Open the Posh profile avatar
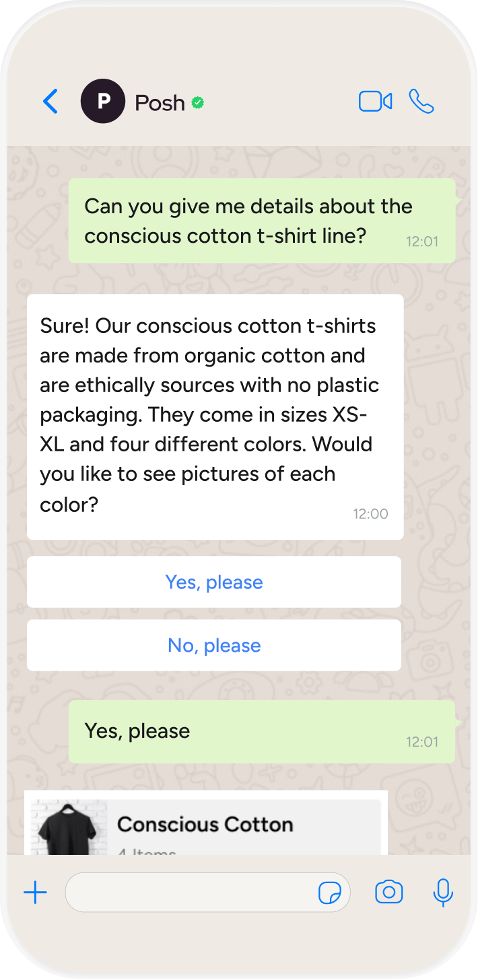The image size is (478, 980). 103,102
